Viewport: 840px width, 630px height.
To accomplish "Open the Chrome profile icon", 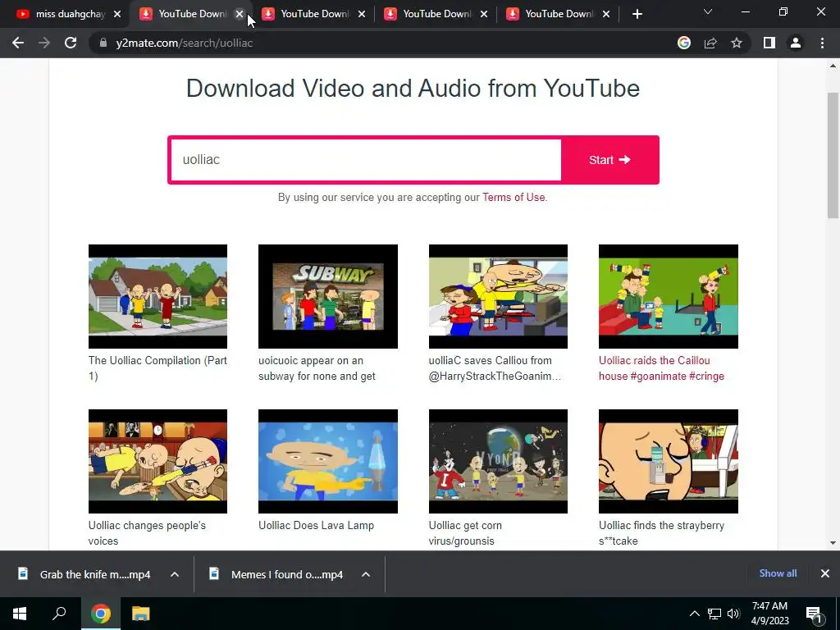I will tap(796, 43).
